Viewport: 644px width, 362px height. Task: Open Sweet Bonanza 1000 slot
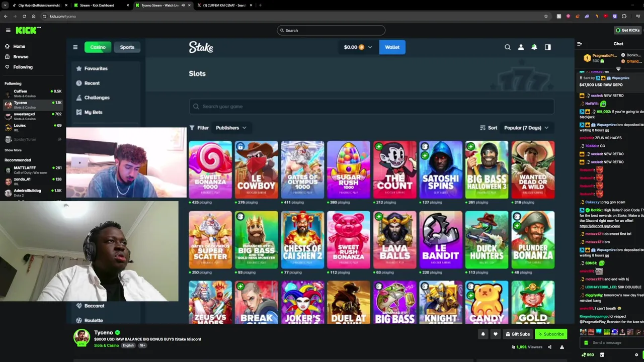(210, 170)
